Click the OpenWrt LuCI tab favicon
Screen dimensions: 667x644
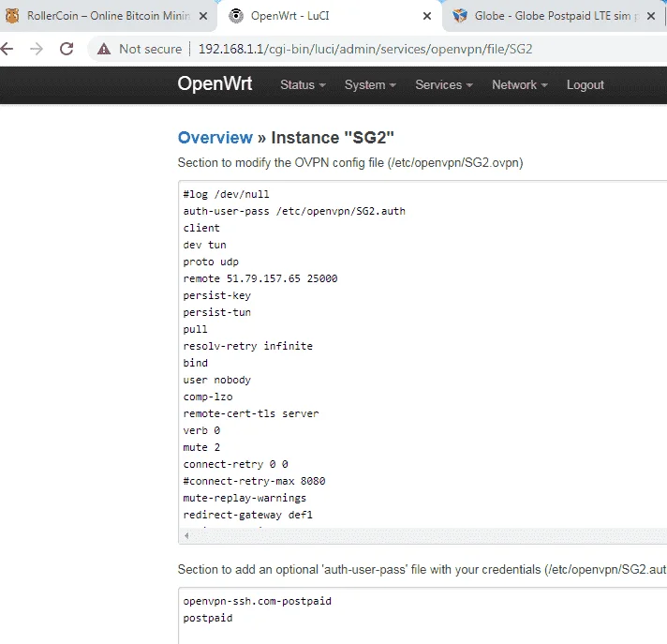(236, 16)
